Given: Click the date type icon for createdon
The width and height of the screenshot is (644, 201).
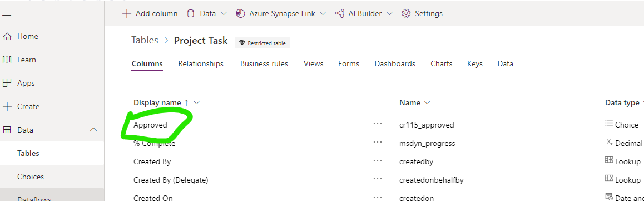Looking at the screenshot, I should point(610,197).
